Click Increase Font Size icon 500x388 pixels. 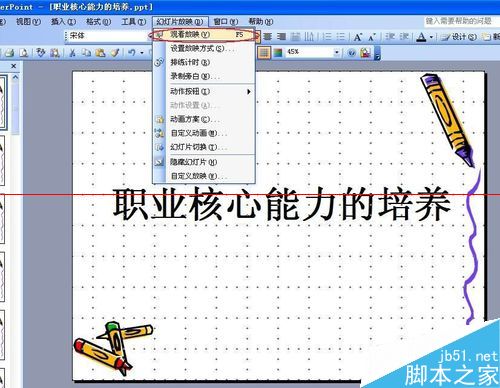pos(358,37)
